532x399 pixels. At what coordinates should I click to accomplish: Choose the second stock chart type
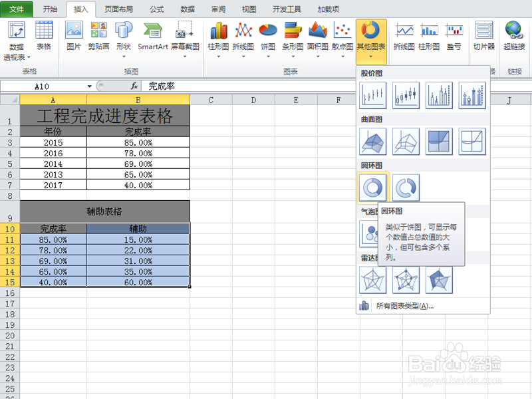[406, 95]
